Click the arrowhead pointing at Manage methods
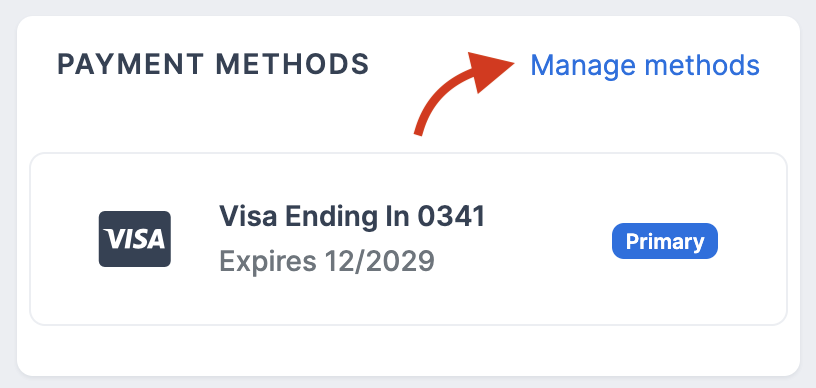This screenshot has height=388, width=816. pos(489,72)
